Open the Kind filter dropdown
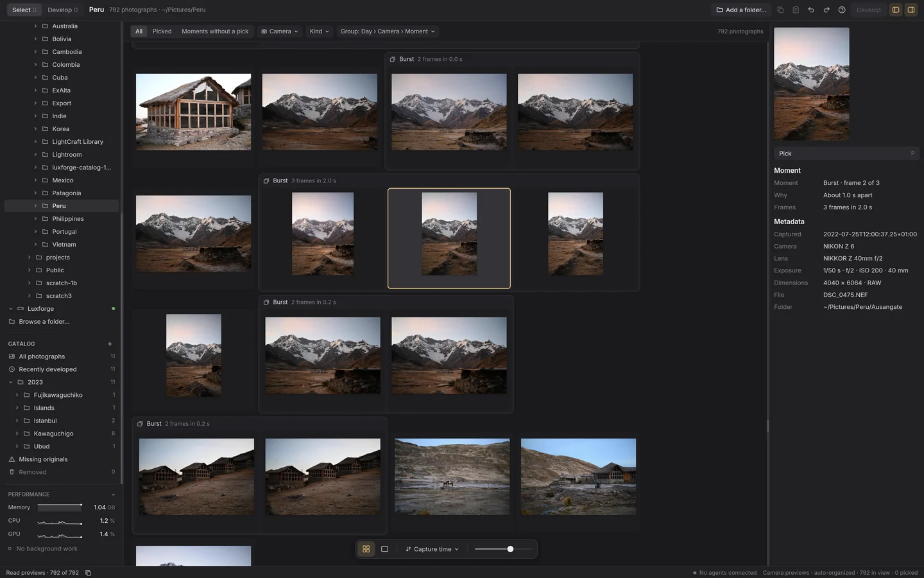The height and width of the screenshot is (578, 924). click(x=319, y=31)
